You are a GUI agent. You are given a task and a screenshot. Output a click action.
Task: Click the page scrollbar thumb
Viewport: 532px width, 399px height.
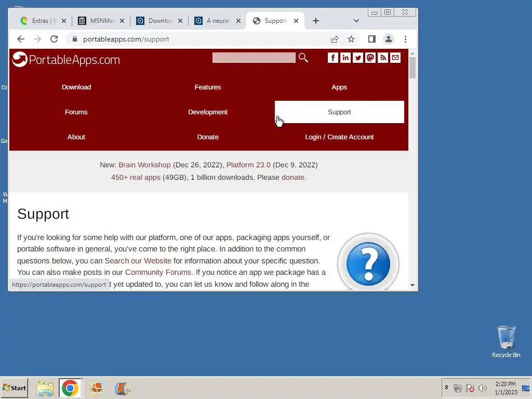click(412, 68)
